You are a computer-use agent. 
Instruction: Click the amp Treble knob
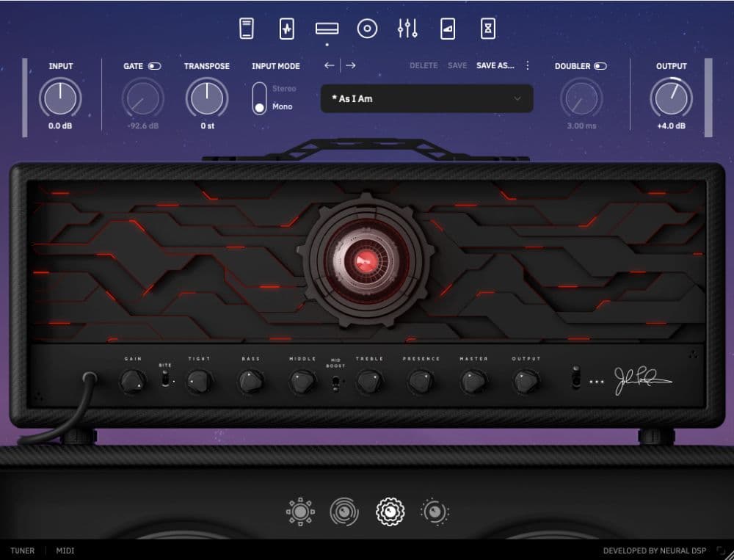[x=369, y=381]
